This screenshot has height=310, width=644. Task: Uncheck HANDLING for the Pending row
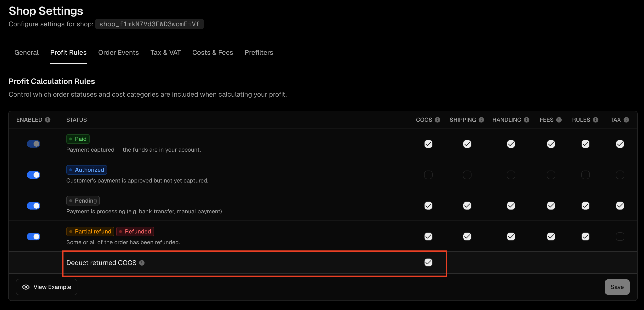click(x=511, y=206)
